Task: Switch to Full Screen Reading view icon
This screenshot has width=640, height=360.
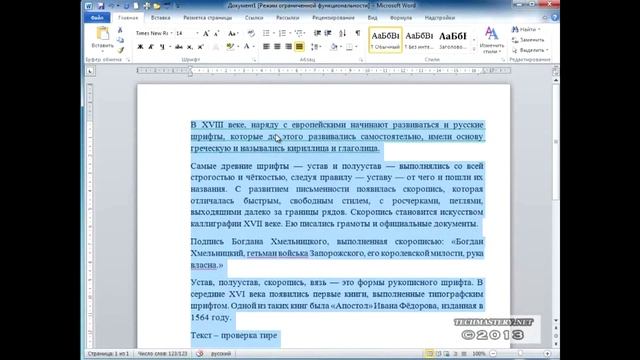Action: click(x=438, y=353)
